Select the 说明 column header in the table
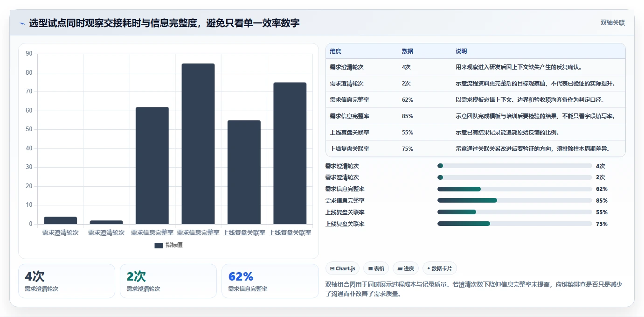644x317 pixels. pyautogui.click(x=461, y=51)
